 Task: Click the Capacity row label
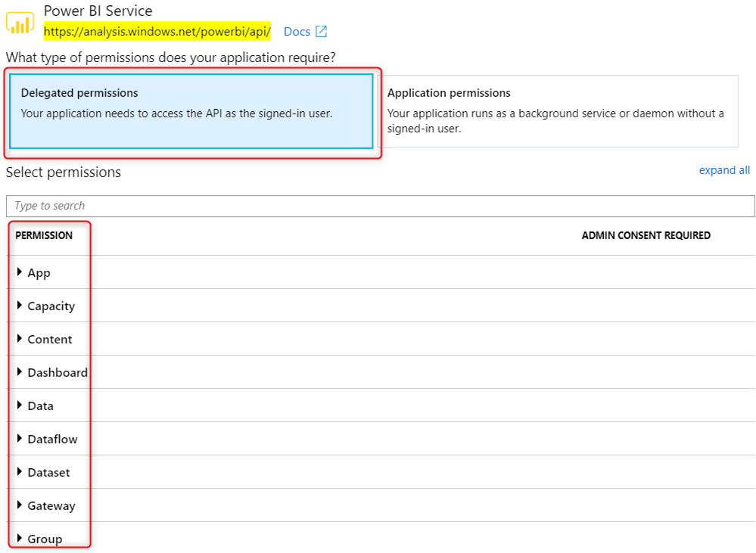[51, 306]
